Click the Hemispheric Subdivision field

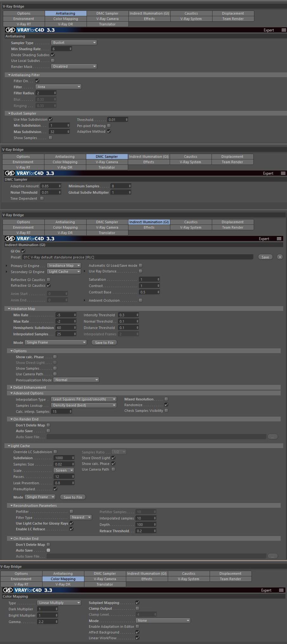(66, 328)
